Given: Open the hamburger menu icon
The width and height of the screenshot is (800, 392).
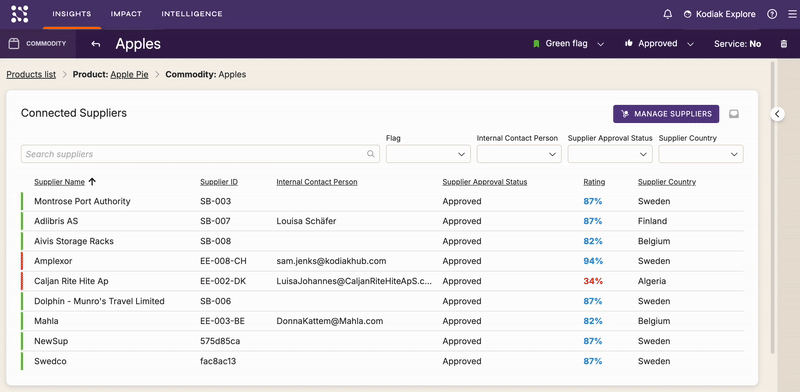Looking at the screenshot, I should click(x=791, y=14).
